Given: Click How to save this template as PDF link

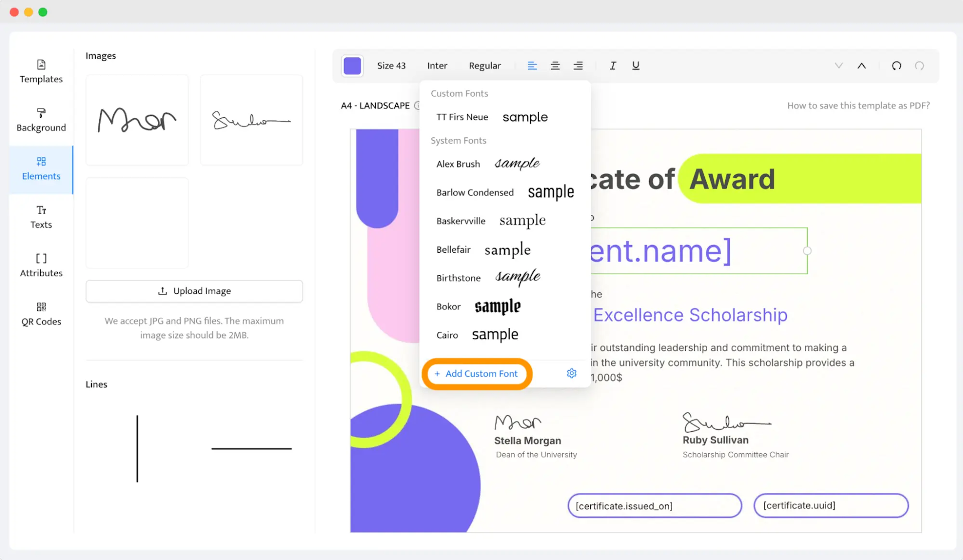Looking at the screenshot, I should (857, 105).
